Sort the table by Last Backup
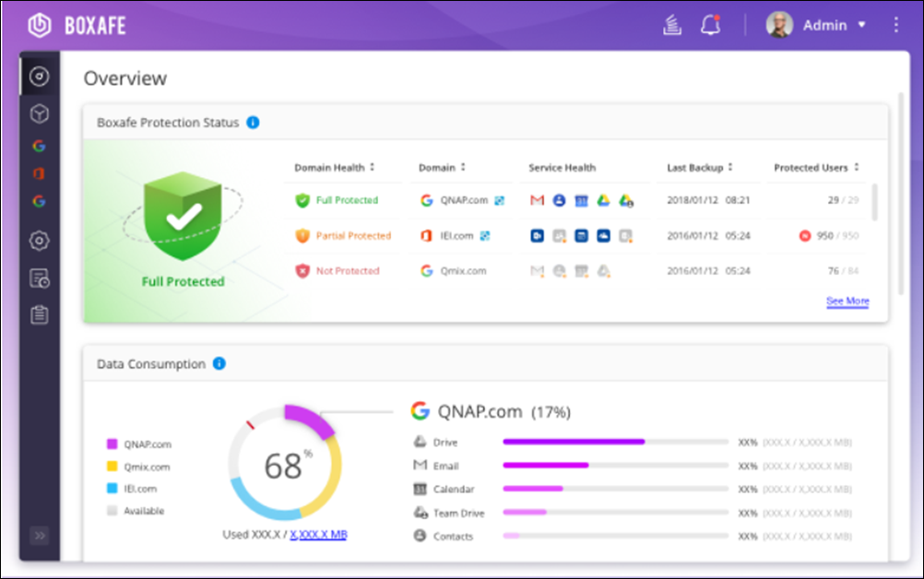This screenshot has width=924, height=579. (x=730, y=168)
